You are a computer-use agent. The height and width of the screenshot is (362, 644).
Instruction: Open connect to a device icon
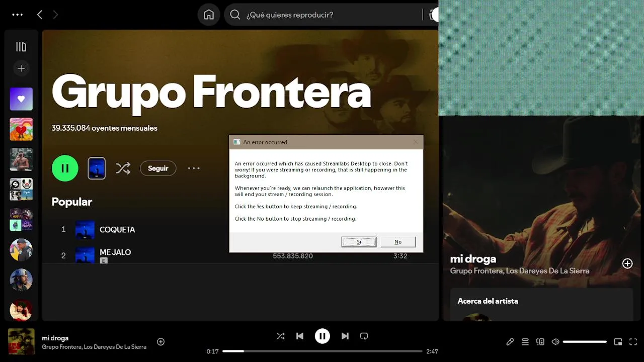[540, 342]
